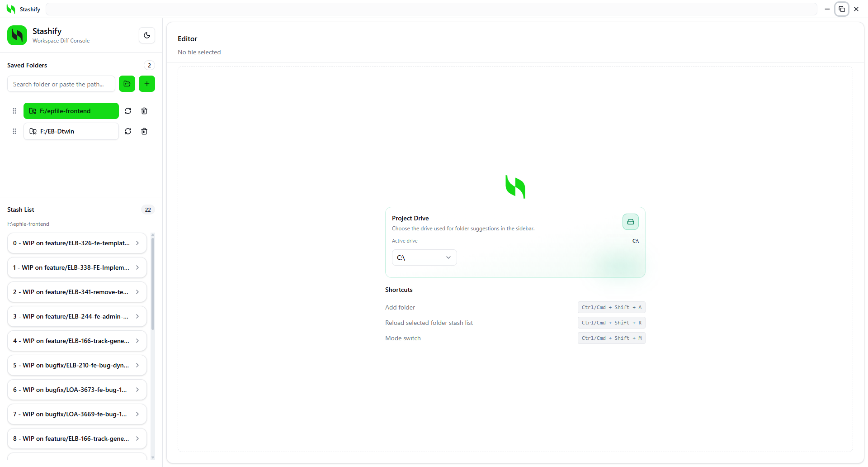Click the drive icon on the Project Drive card

(x=631, y=222)
